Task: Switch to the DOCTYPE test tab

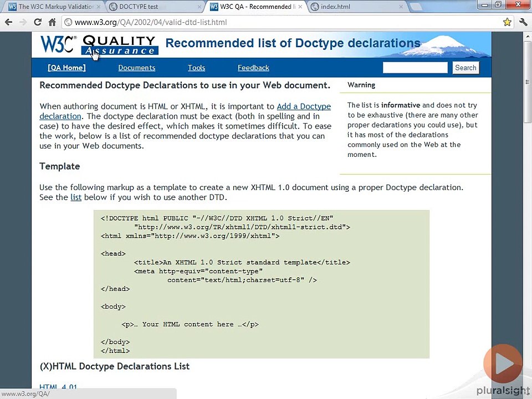Action: point(154,7)
